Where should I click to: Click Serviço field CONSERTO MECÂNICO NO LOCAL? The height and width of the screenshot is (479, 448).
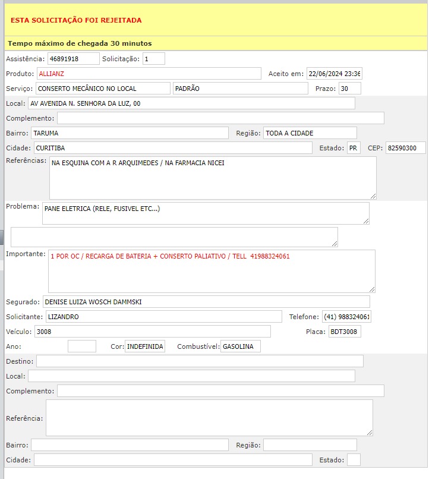pyautogui.click(x=103, y=89)
